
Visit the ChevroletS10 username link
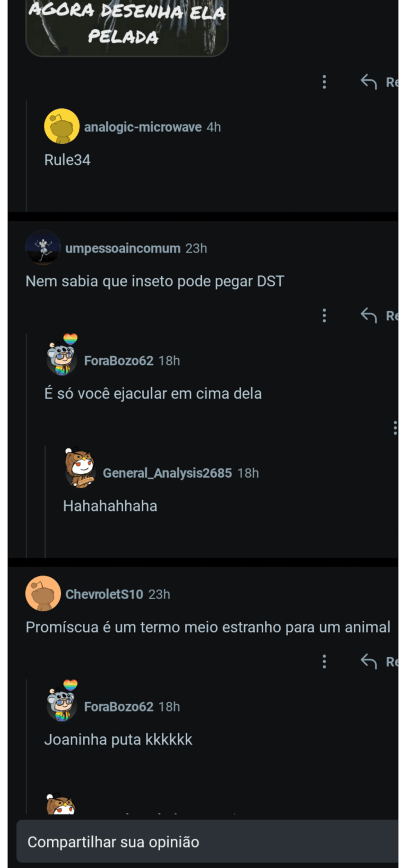(x=104, y=594)
